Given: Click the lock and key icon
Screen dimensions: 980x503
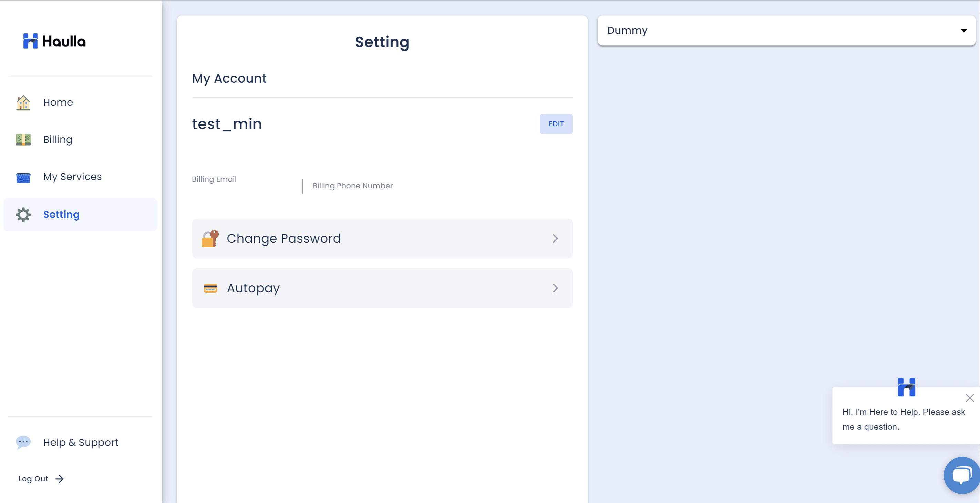Looking at the screenshot, I should 210,239.
